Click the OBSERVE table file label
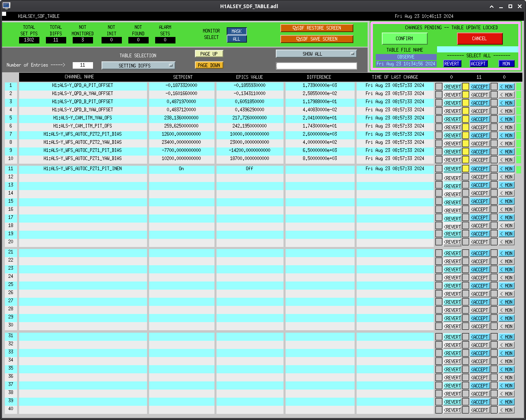This screenshot has width=526, height=420. (406, 57)
